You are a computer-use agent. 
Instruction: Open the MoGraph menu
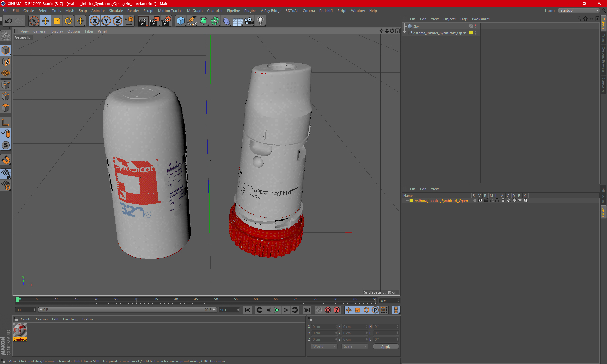point(195,11)
